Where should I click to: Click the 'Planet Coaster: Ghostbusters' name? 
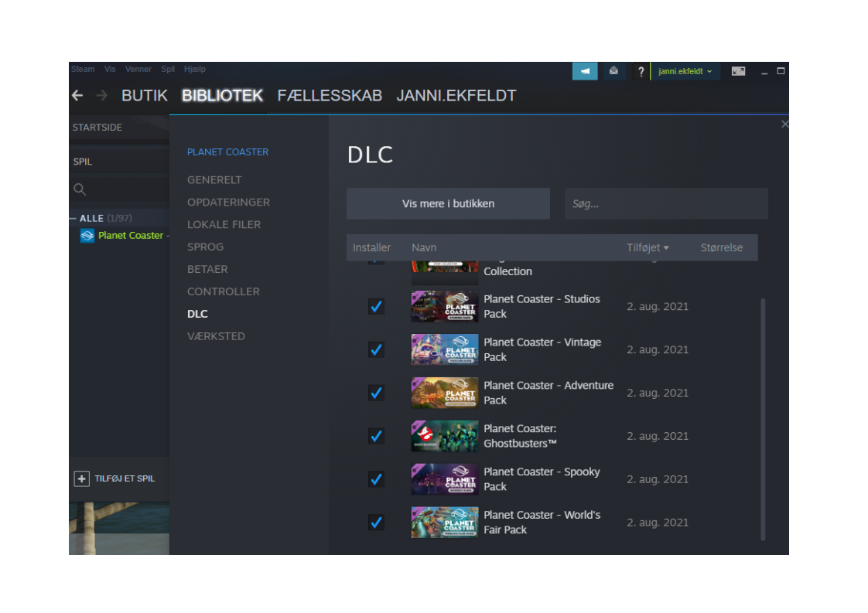521,436
